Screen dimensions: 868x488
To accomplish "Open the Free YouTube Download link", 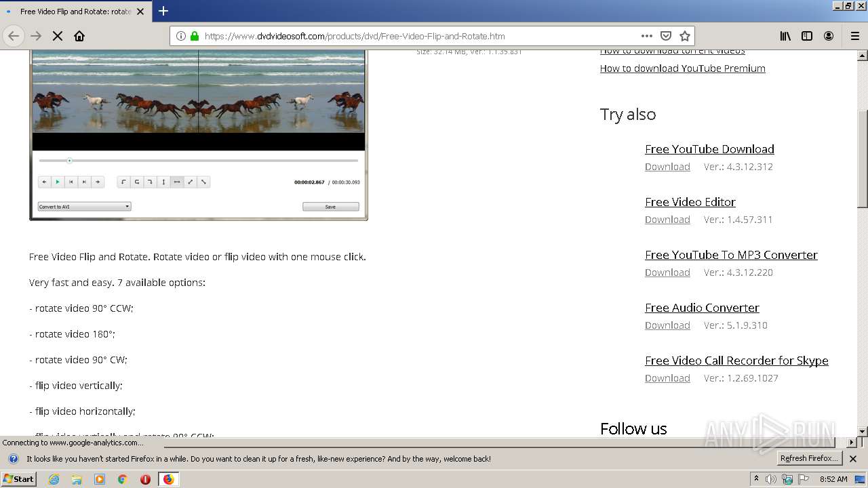I will (x=709, y=149).
